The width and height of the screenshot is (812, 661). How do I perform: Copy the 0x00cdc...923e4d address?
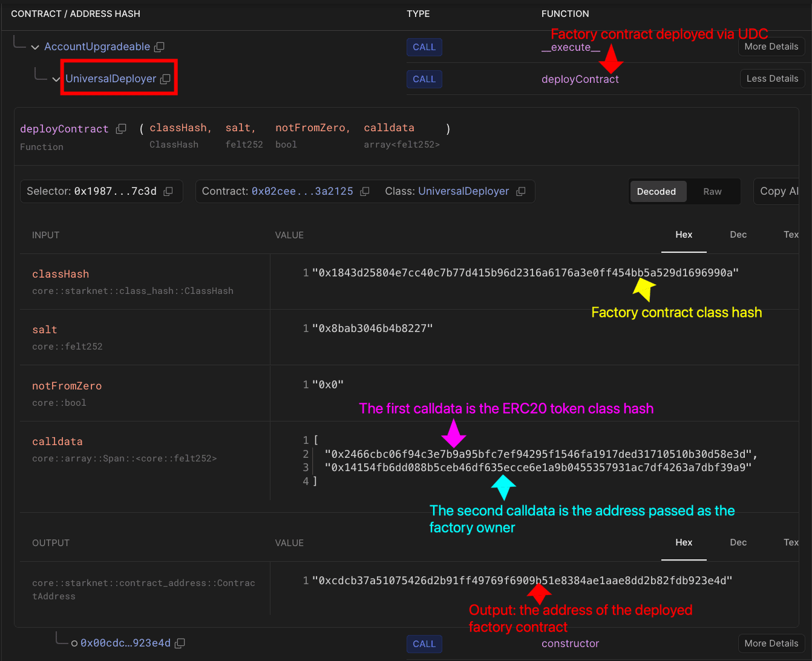click(x=180, y=643)
